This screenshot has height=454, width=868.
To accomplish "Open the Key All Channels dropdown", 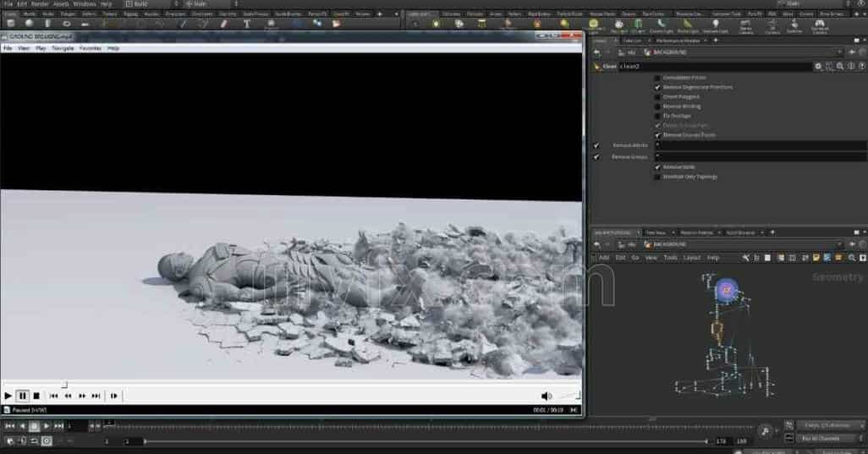I will pyautogui.click(x=829, y=439).
